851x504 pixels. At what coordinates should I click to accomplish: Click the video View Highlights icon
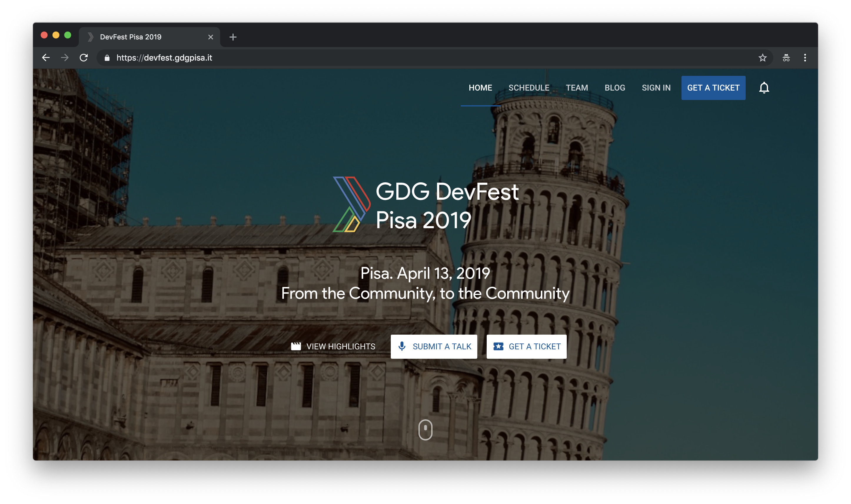(x=296, y=346)
